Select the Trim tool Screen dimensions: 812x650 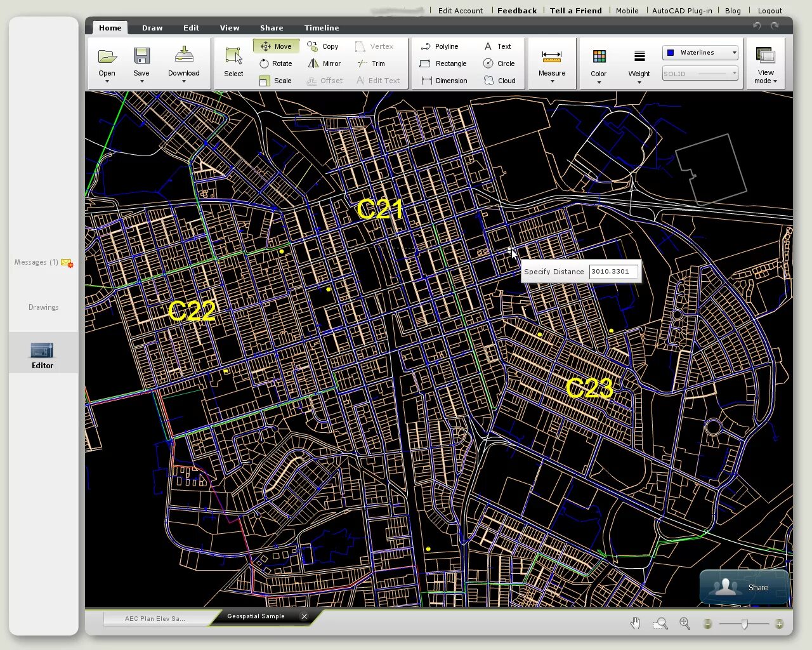(x=371, y=63)
